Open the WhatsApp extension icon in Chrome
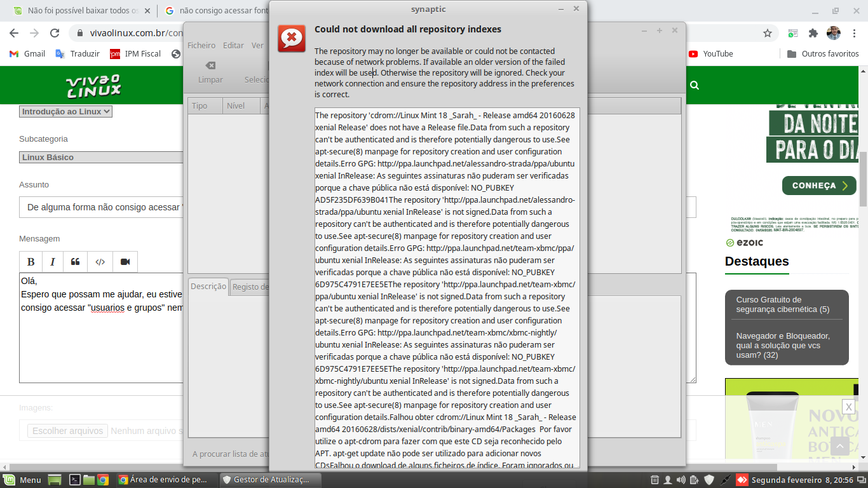The image size is (868, 488). pyautogui.click(x=793, y=33)
